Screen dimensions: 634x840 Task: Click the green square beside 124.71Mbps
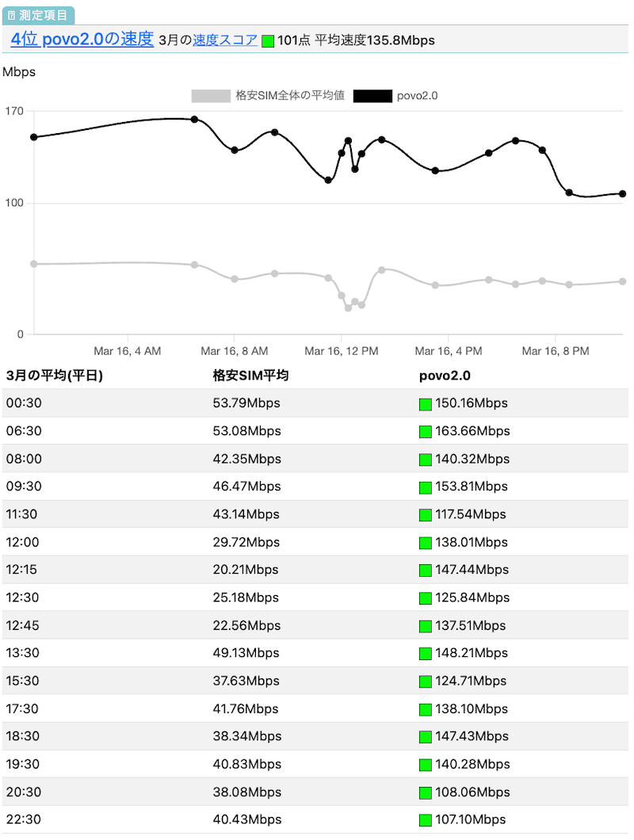(426, 682)
